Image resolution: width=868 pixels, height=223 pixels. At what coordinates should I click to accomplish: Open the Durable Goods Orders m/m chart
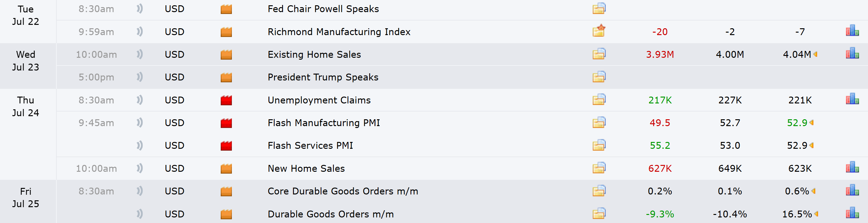(852, 213)
